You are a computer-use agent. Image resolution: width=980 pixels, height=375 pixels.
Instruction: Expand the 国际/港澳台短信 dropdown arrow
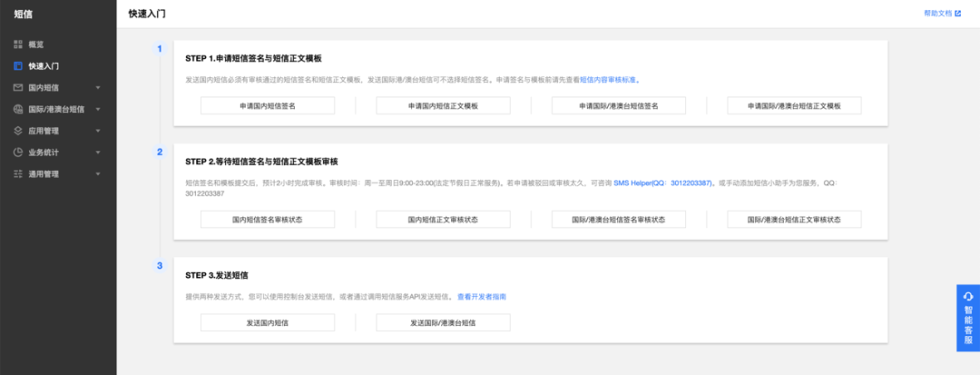coord(98,109)
